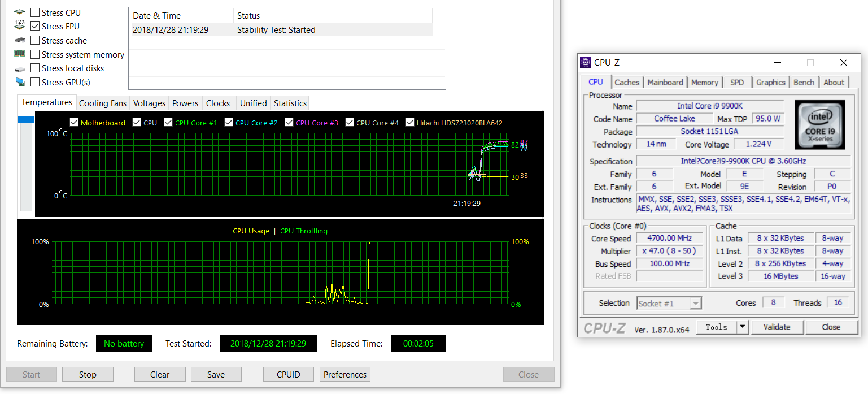Toggle the Motherboard graph checkbox
This screenshot has height=394, width=868.
[x=73, y=122]
